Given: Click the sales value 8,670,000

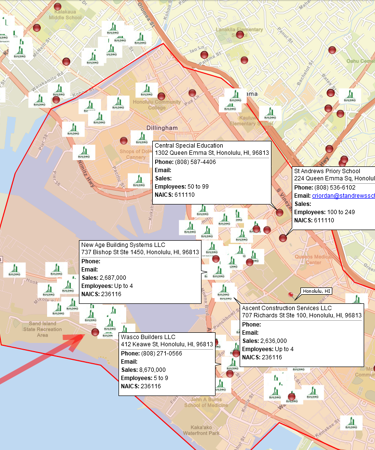Looking at the screenshot, I should tap(153, 370).
